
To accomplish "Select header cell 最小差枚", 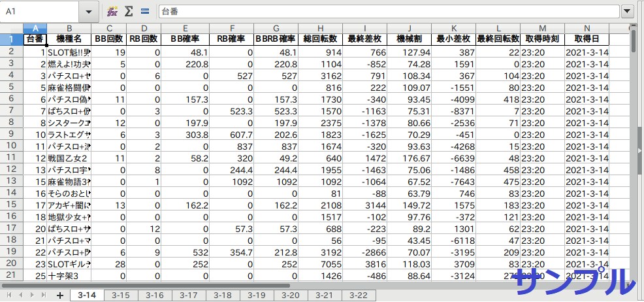I will (x=453, y=39).
